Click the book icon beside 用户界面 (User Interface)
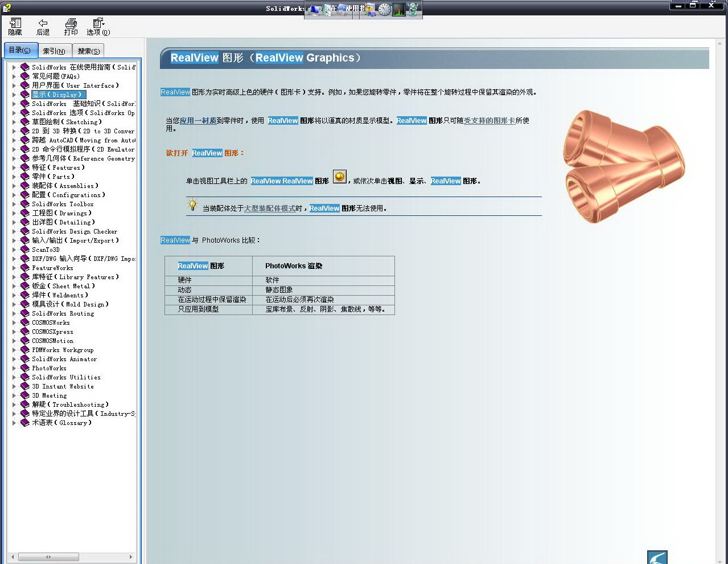Viewport: 728px width, 564px height. [x=25, y=85]
